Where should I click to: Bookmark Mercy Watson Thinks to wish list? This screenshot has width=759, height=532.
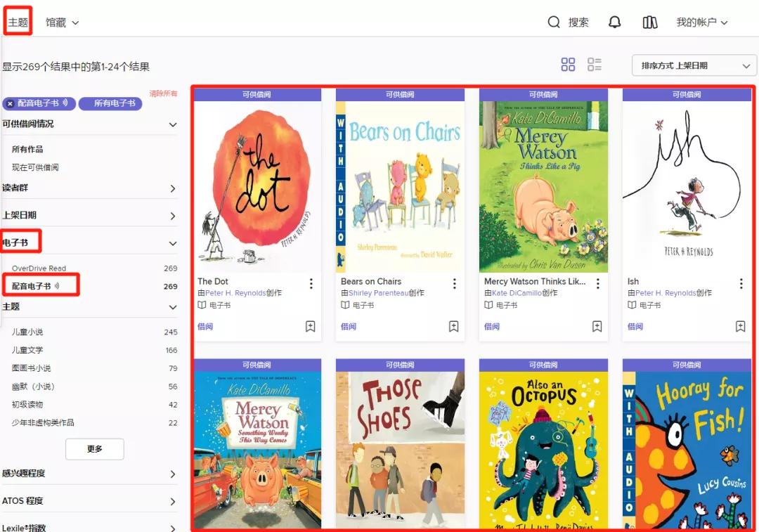coord(597,326)
